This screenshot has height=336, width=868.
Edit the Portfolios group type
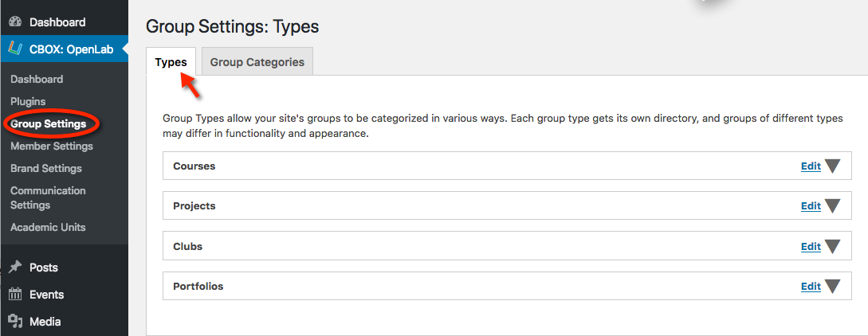pos(811,287)
